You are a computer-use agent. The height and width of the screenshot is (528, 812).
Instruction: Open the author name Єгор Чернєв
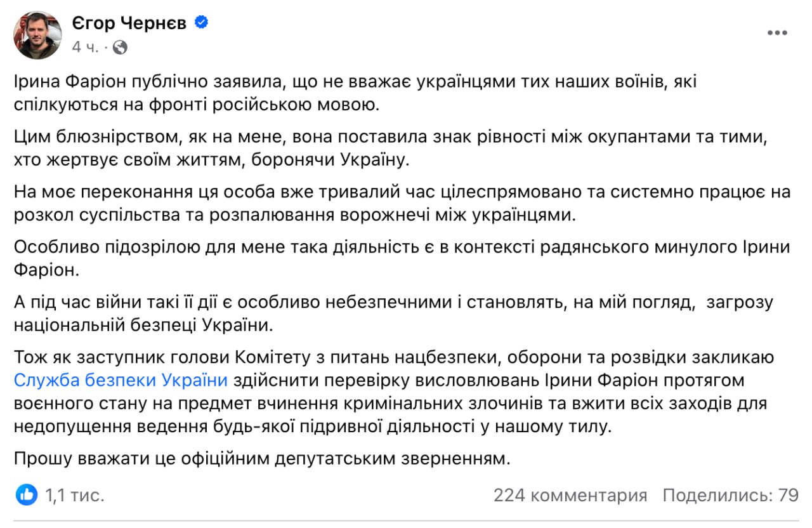tap(131, 24)
